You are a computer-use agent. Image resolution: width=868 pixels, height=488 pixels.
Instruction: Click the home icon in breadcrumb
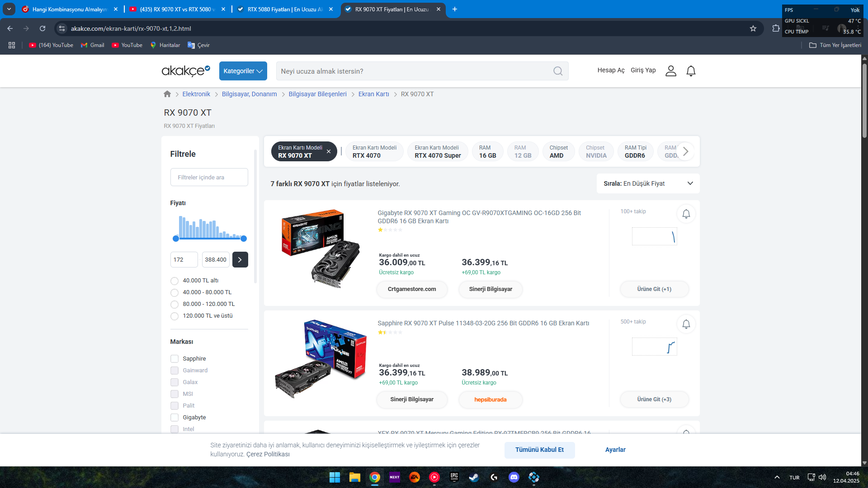pos(167,94)
